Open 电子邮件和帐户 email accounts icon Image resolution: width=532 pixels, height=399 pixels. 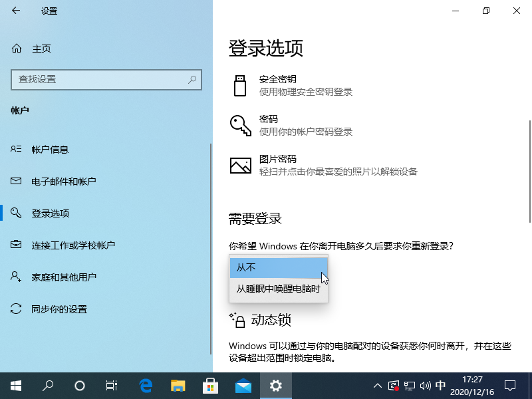[x=15, y=181]
